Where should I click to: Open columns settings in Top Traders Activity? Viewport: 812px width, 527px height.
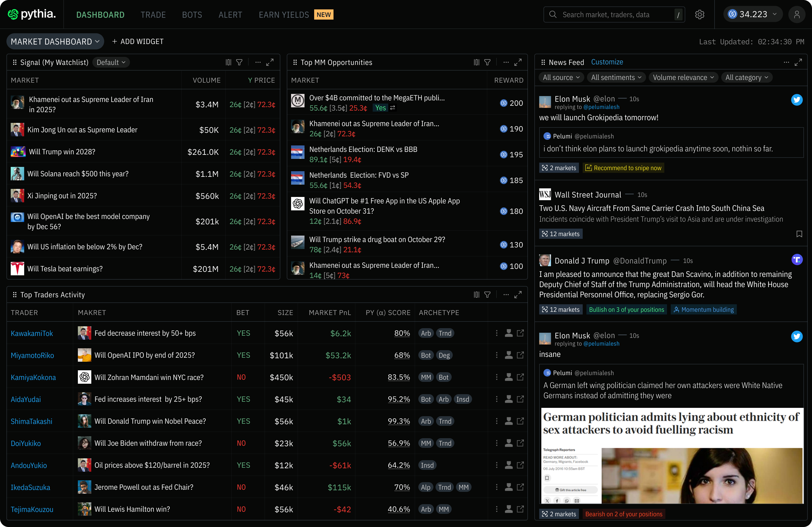(x=476, y=295)
